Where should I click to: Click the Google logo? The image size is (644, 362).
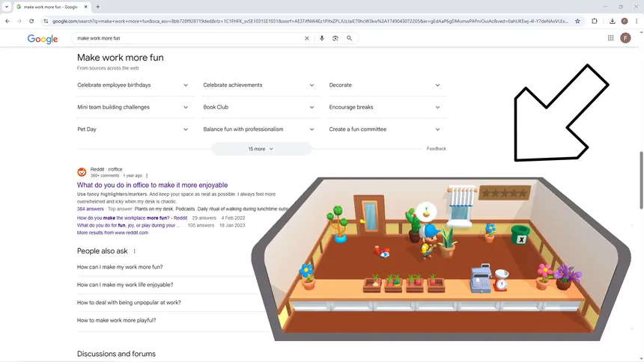pyautogui.click(x=43, y=39)
